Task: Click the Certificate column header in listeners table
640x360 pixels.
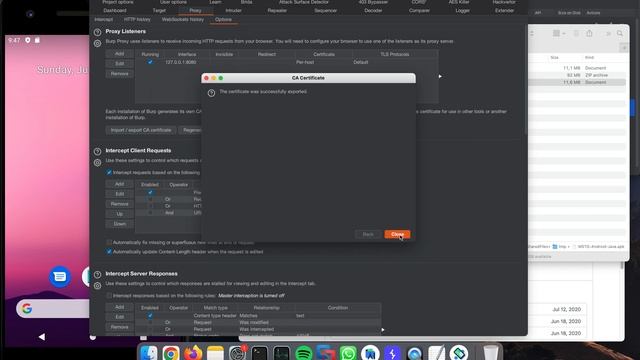Action: click(324, 54)
